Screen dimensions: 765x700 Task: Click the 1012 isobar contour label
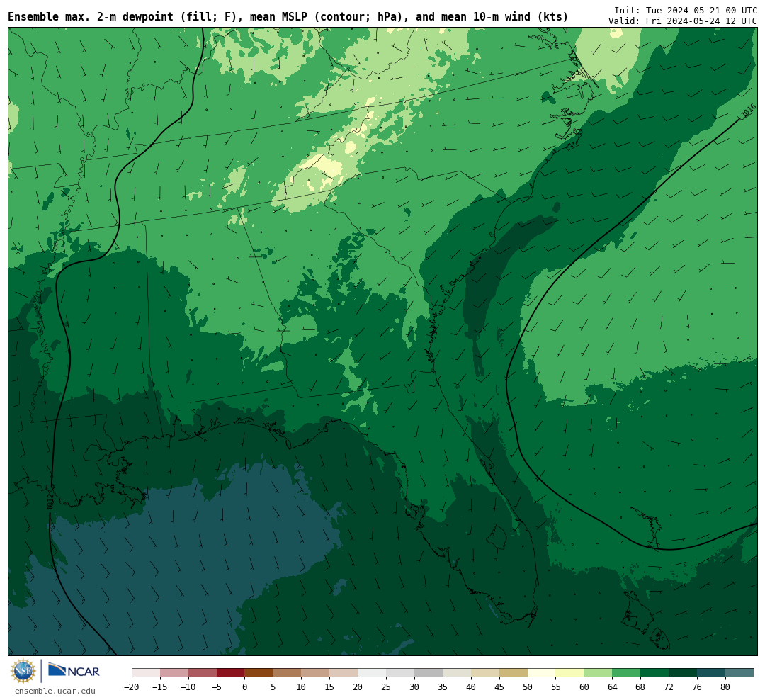click(50, 500)
